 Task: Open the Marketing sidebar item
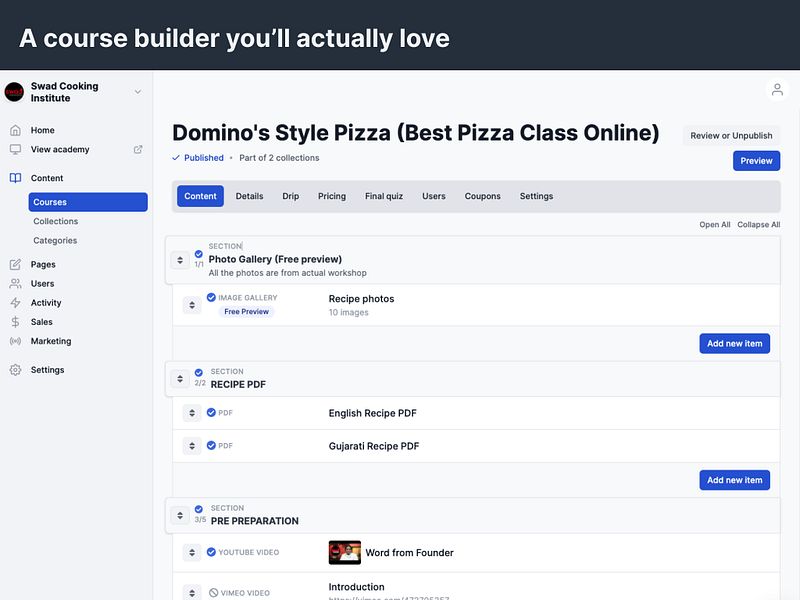click(51, 341)
